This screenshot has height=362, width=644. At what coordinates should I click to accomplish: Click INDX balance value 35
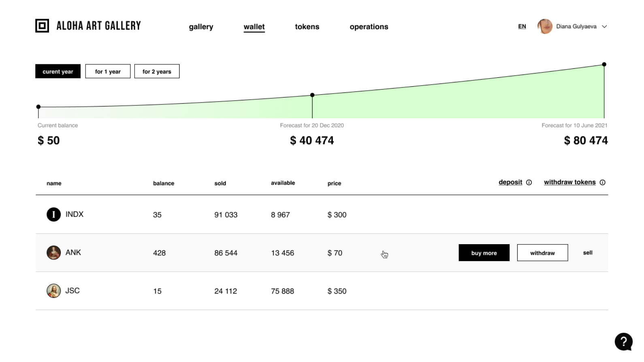click(x=157, y=215)
